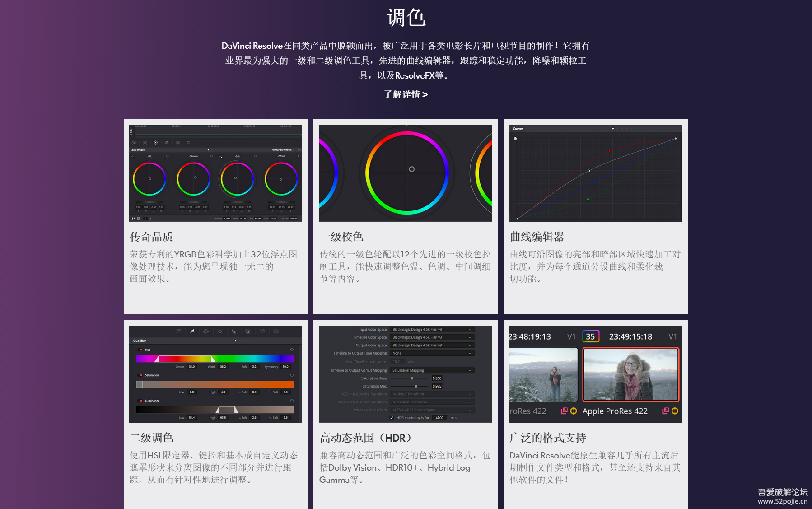Viewport: 812px width, 509px height.
Task: Select first page dot in Color Wheels header
Action: (208, 150)
